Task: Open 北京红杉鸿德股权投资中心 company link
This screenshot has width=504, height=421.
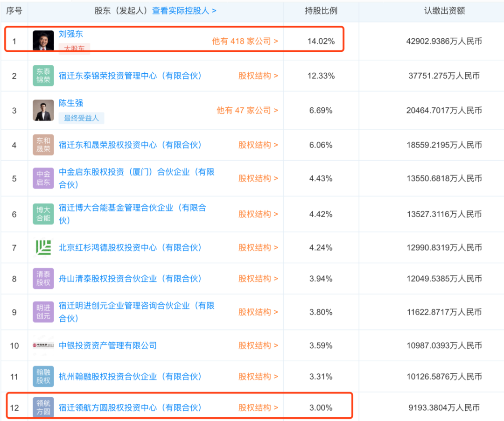Action: pyautogui.click(x=130, y=247)
